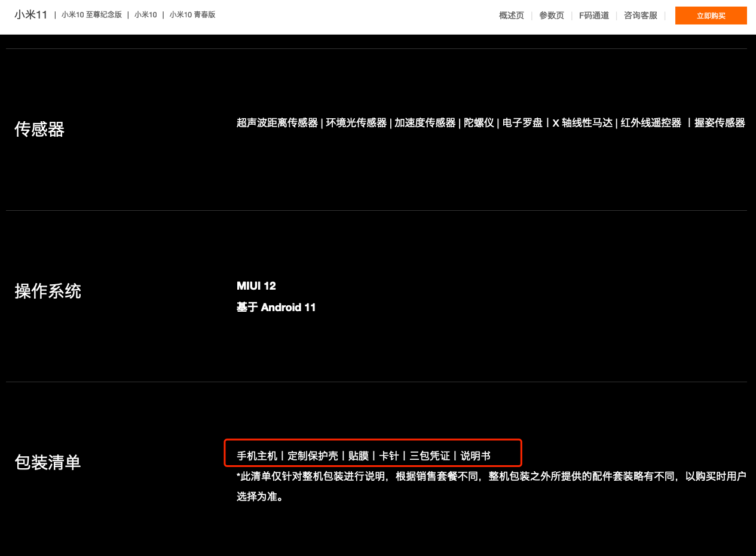Click 卡针 in package list
Viewport: 756px width, 556px height.
pyautogui.click(x=389, y=456)
